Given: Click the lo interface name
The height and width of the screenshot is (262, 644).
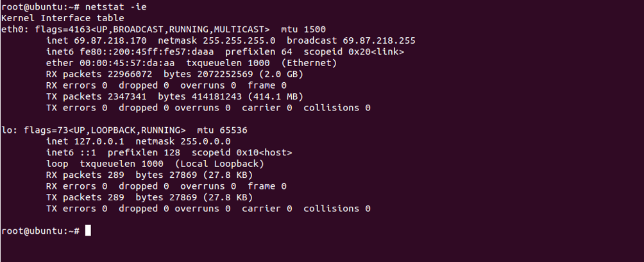Looking at the screenshot, I should (x=7, y=130).
